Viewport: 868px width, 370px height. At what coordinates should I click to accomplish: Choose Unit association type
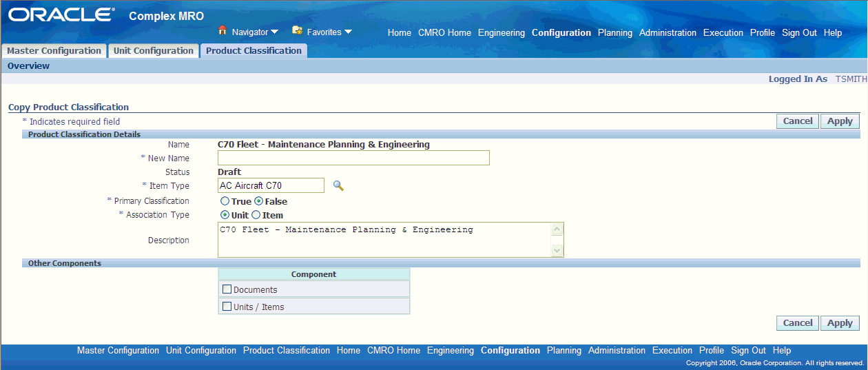pos(225,215)
